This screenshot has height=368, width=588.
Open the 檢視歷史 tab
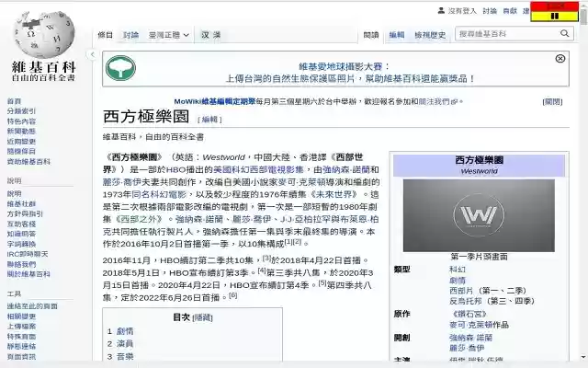tap(430, 35)
